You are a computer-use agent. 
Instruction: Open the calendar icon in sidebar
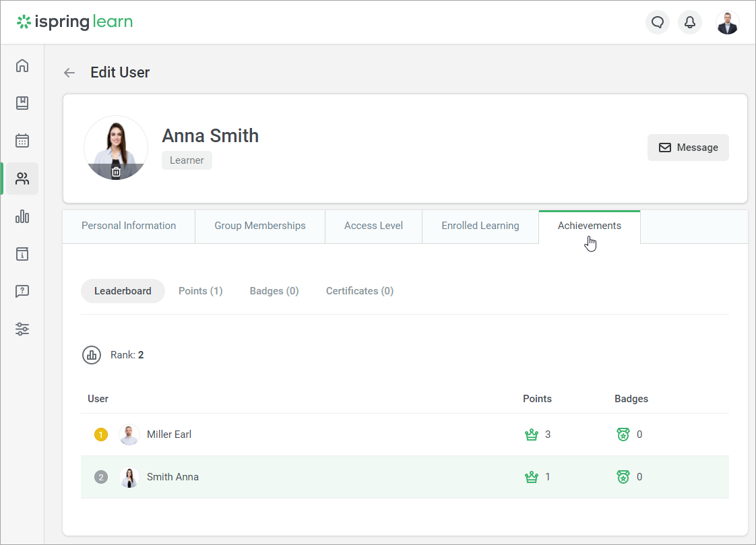tap(22, 141)
